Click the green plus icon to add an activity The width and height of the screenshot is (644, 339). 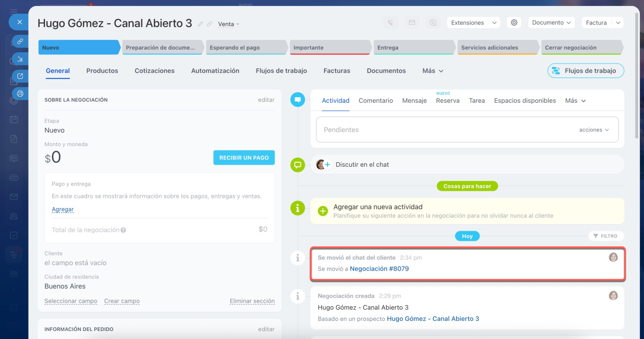coord(323,211)
